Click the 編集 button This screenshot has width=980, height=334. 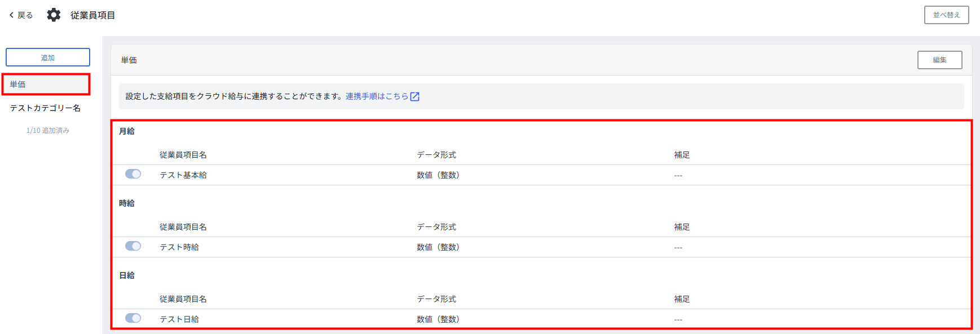pos(939,60)
